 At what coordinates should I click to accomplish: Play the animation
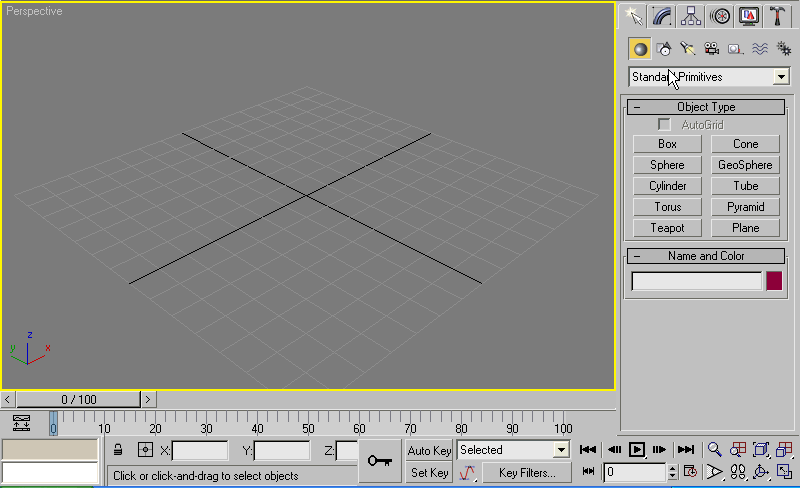(x=637, y=450)
